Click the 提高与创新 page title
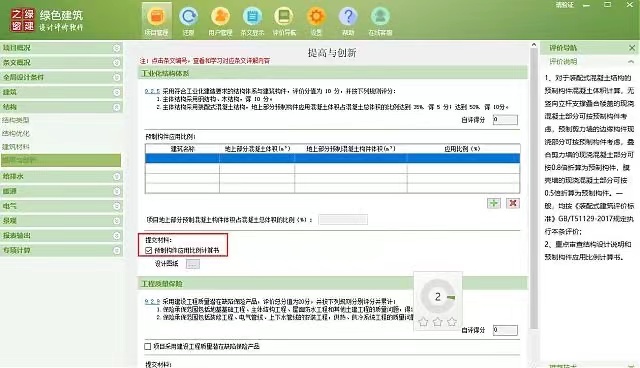640x368 pixels. click(x=332, y=53)
